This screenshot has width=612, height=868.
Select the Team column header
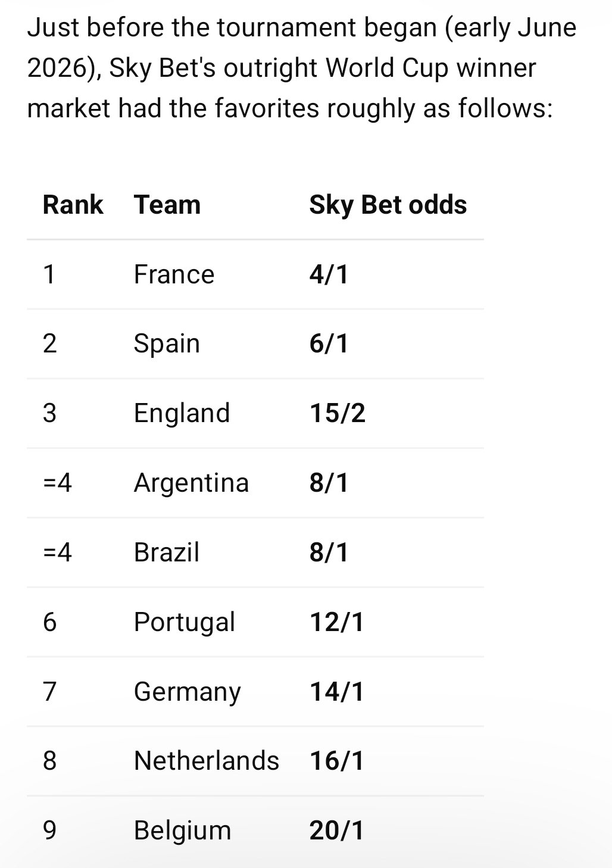click(167, 205)
